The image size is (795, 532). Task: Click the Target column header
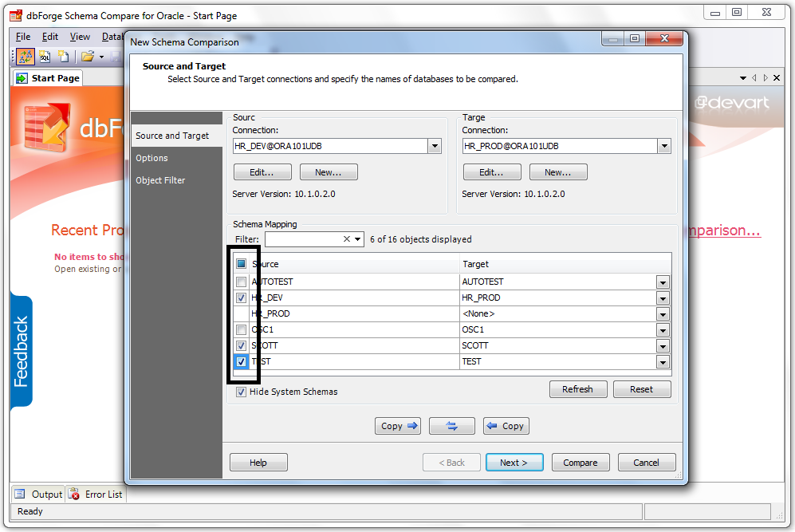[x=566, y=264]
